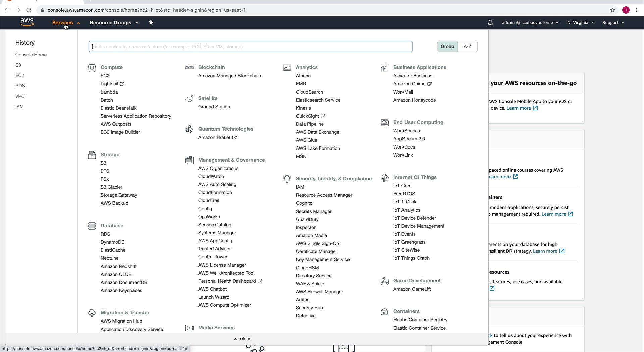Open the Chrome profile avatar
This screenshot has height=352, width=644.
coord(626,10)
